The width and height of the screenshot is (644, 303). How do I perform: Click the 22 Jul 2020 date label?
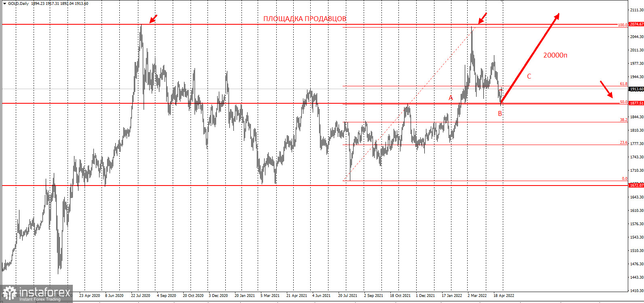pyautogui.click(x=140, y=296)
